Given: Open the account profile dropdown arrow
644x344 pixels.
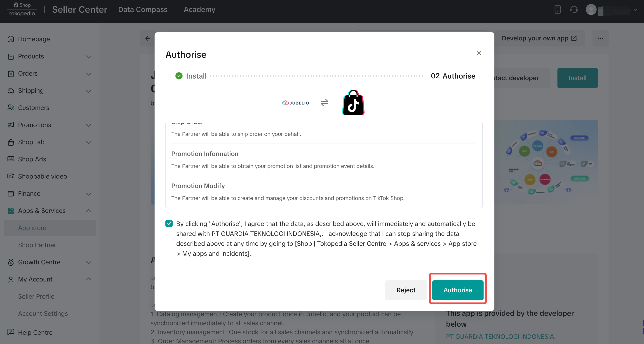Looking at the screenshot, I should 635,10.
